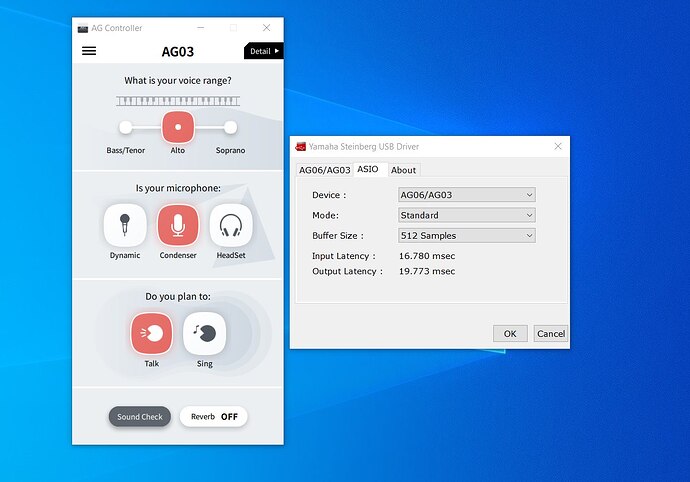The height and width of the screenshot is (482, 690).
Task: Choose the Talk mode icon
Action: [151, 333]
